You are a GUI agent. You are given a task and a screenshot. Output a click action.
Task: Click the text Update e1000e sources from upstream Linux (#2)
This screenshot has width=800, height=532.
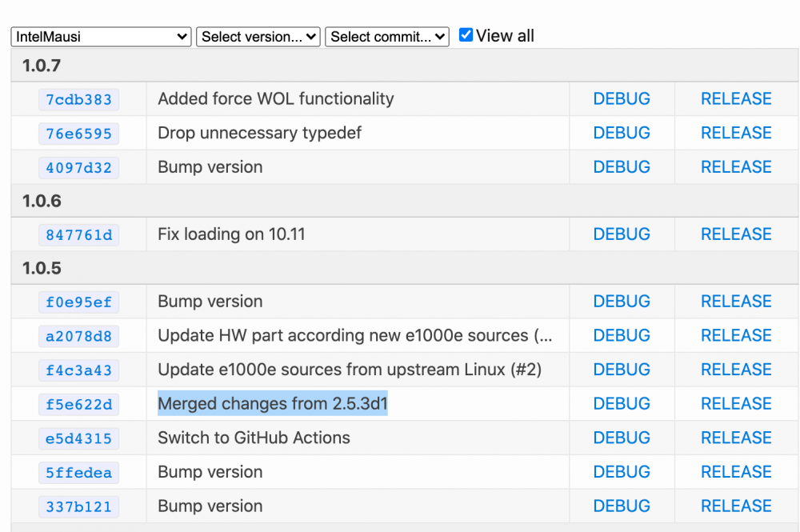pos(350,370)
